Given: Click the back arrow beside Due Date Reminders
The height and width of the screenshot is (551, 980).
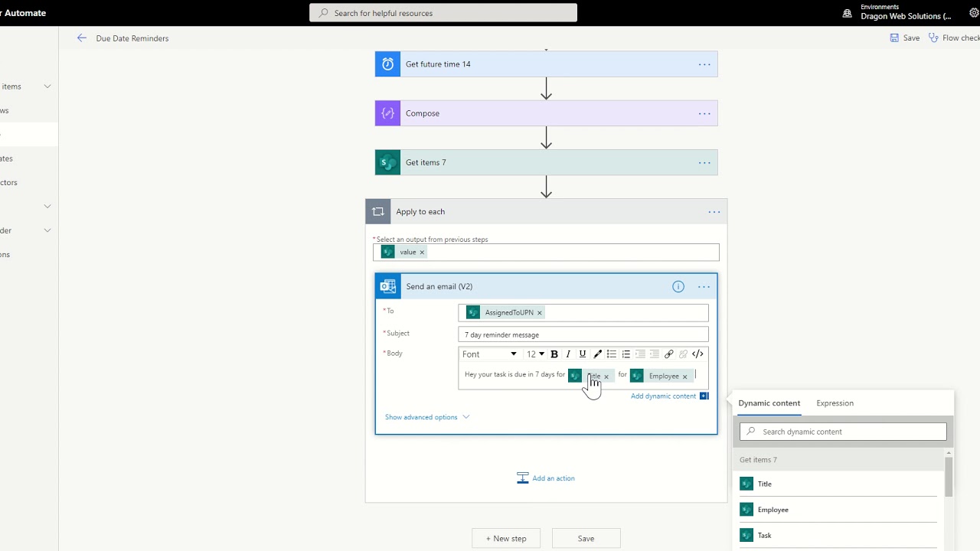Looking at the screenshot, I should click(x=82, y=37).
